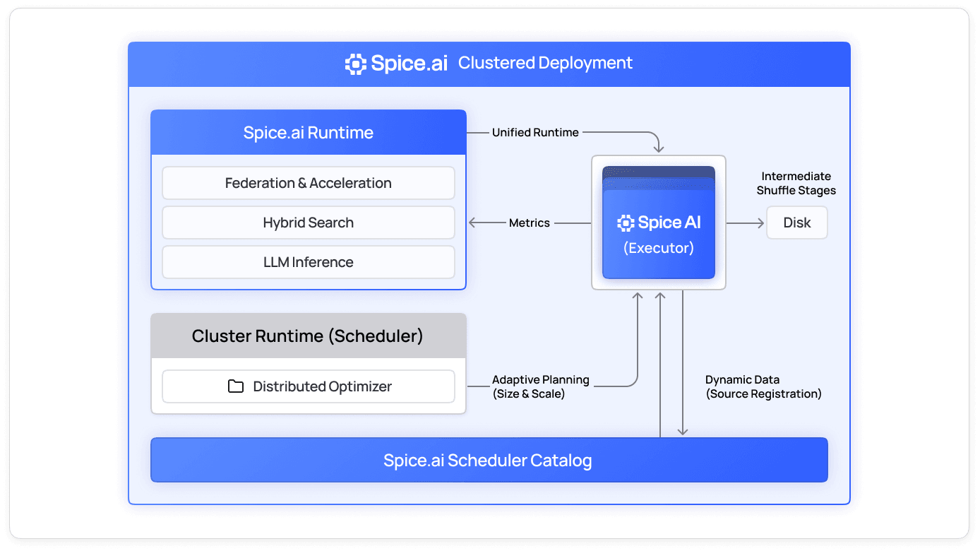Enable the Hybrid Search module
The height and width of the screenshot is (551, 980).
[x=309, y=223]
